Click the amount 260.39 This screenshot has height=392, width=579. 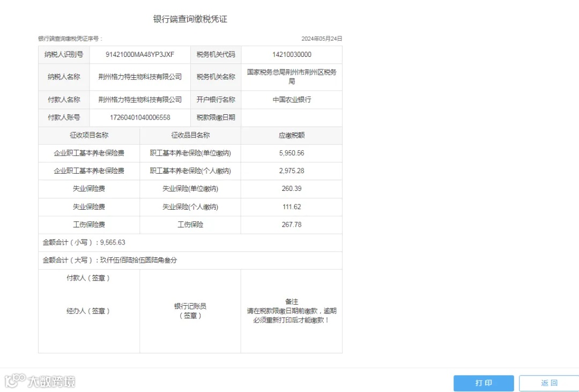(x=292, y=189)
